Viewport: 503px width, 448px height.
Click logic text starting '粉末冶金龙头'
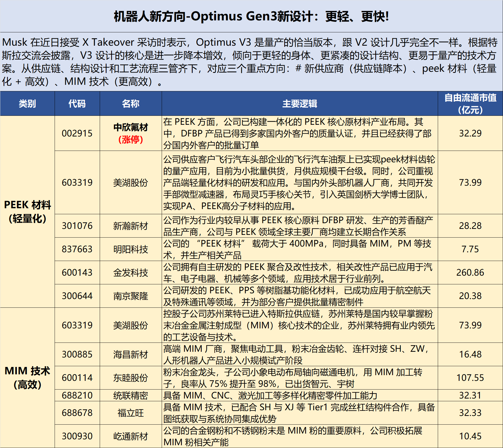(x=293, y=378)
